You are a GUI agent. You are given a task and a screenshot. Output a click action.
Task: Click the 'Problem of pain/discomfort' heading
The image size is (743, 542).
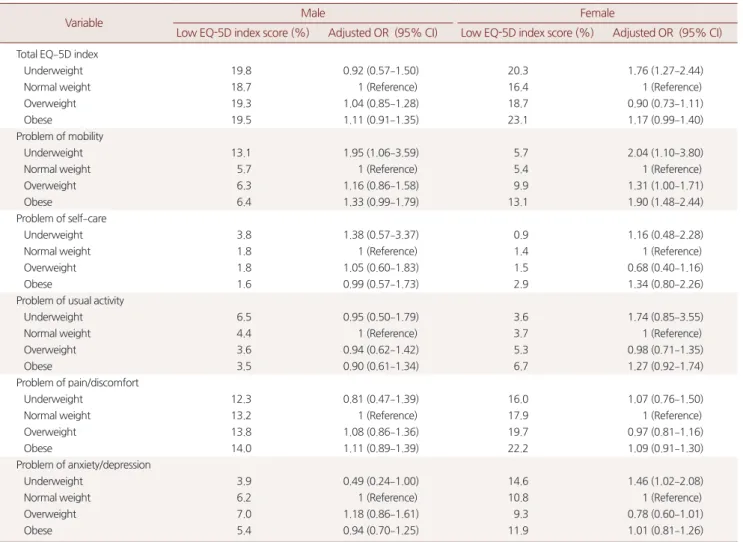[77, 383]
